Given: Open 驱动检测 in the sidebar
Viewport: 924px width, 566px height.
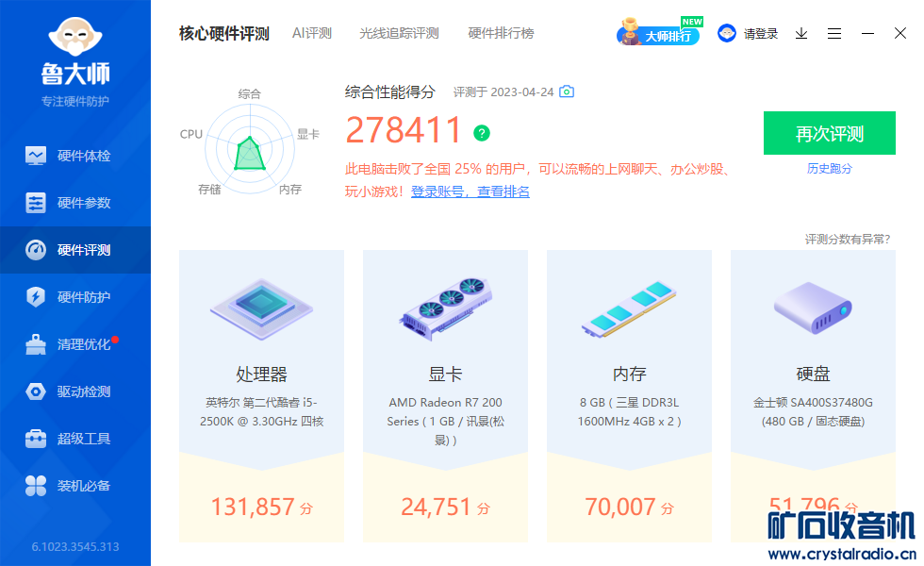Looking at the screenshot, I should pos(75,391).
